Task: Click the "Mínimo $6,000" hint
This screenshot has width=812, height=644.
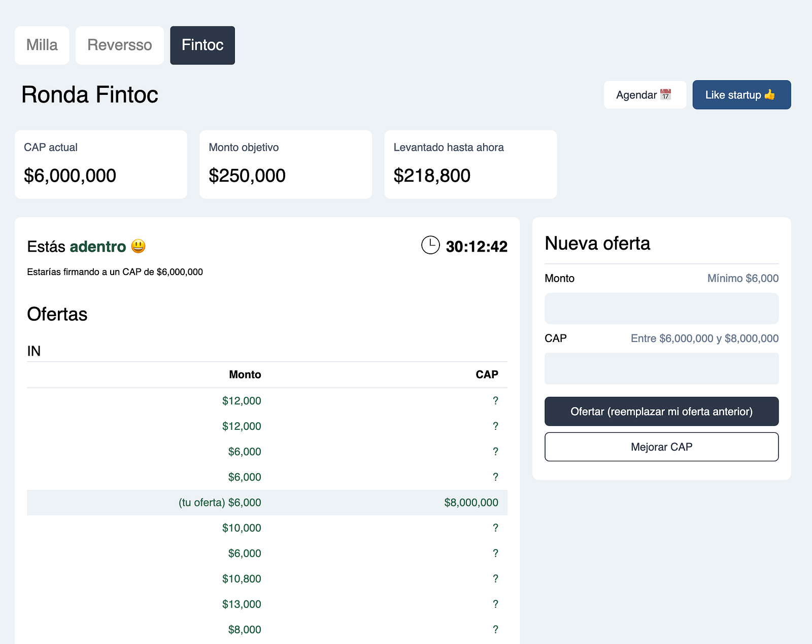Action: tap(743, 278)
